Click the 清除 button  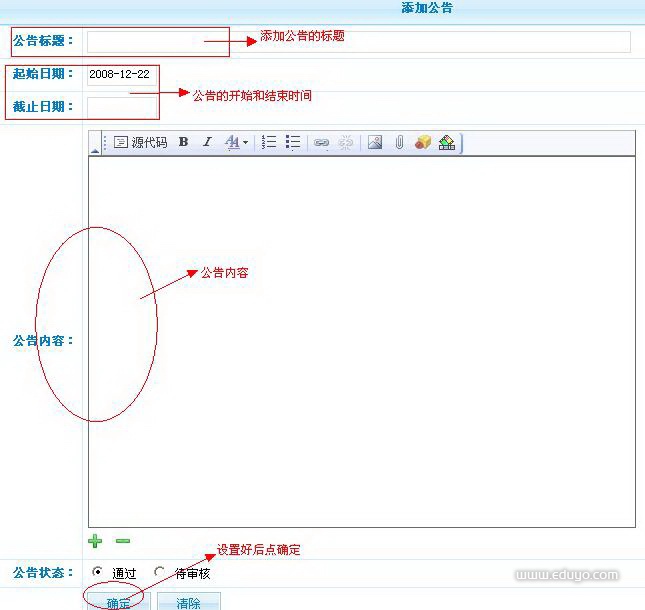[x=188, y=602]
